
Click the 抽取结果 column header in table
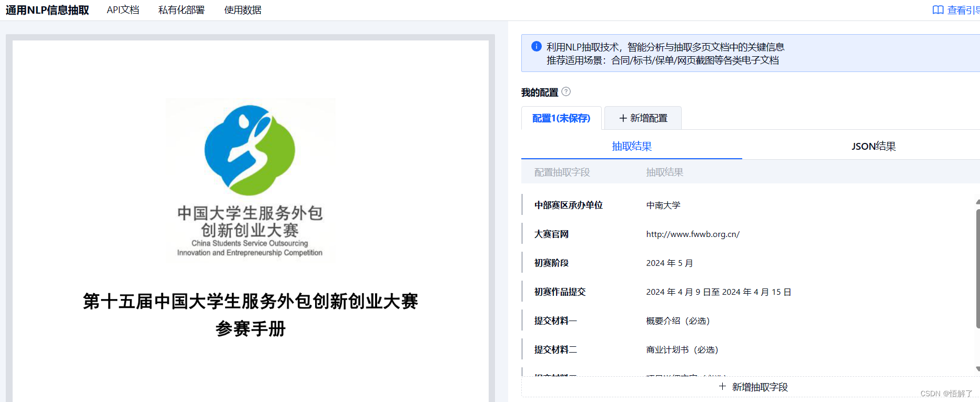[665, 172]
